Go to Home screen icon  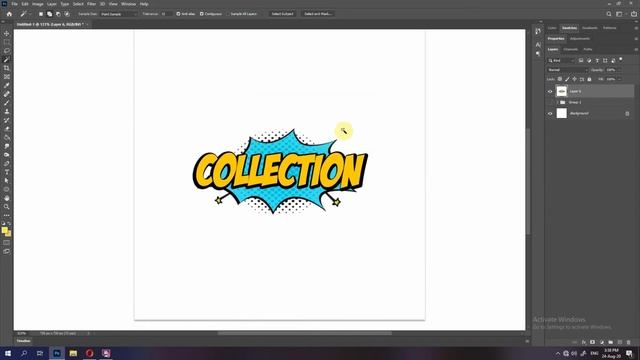point(9,14)
